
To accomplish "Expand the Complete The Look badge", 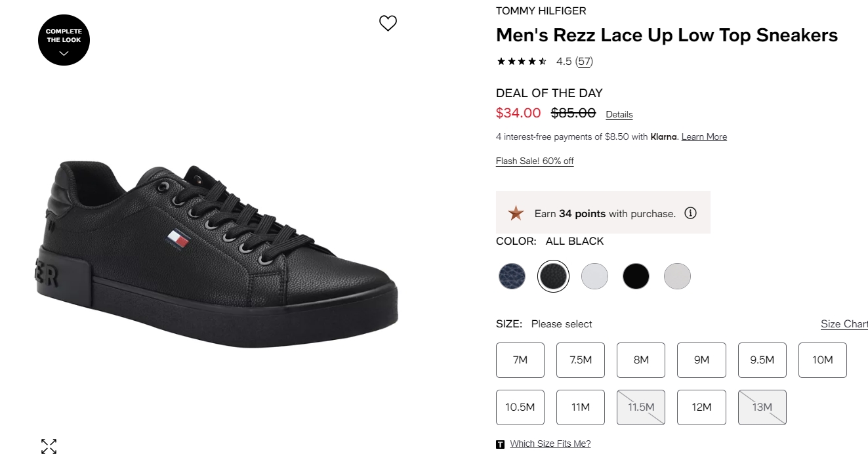I will coord(64,40).
